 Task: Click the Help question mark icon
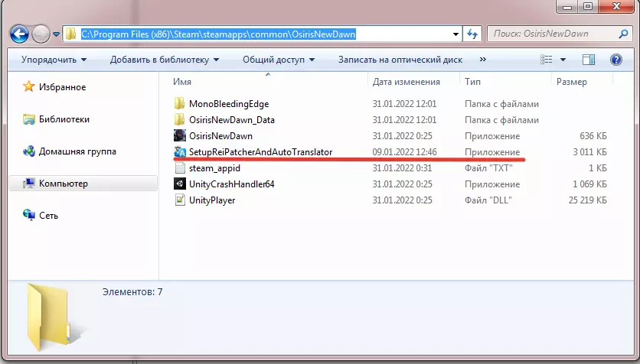[616, 60]
